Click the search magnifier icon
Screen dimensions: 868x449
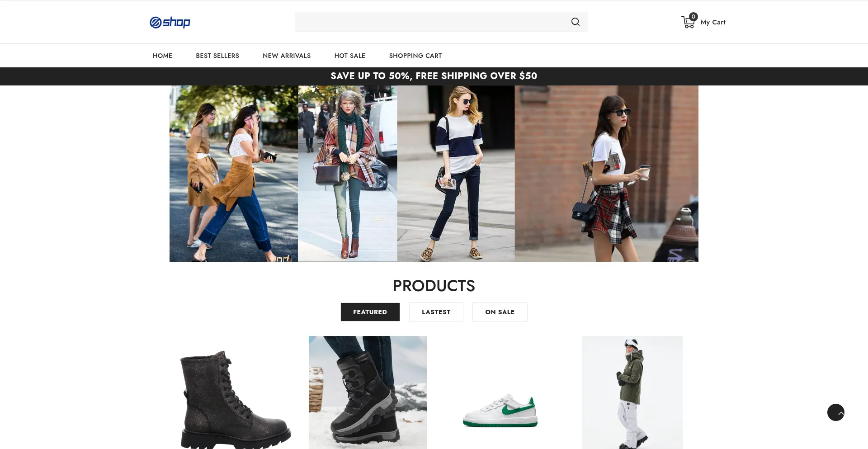(575, 22)
